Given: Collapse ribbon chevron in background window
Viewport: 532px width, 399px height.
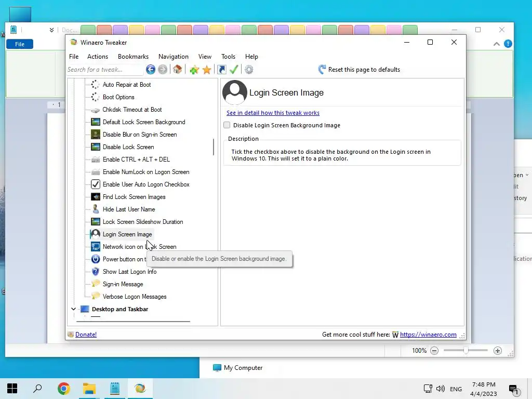Looking at the screenshot, I should pyautogui.click(x=496, y=44).
